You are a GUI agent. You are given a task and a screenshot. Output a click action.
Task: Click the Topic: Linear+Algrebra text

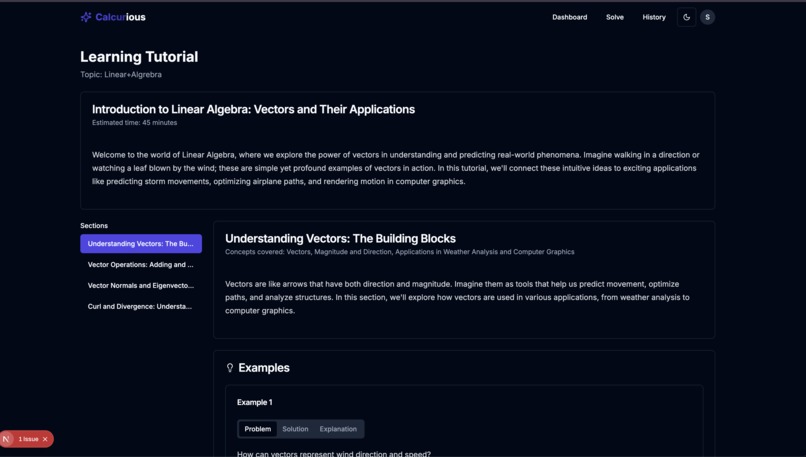click(x=121, y=75)
